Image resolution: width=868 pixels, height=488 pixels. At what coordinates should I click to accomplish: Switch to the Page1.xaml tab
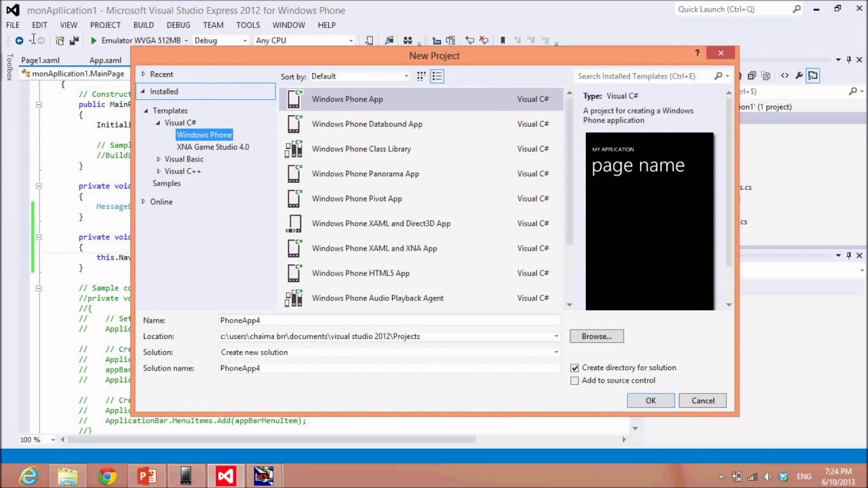[x=40, y=60]
